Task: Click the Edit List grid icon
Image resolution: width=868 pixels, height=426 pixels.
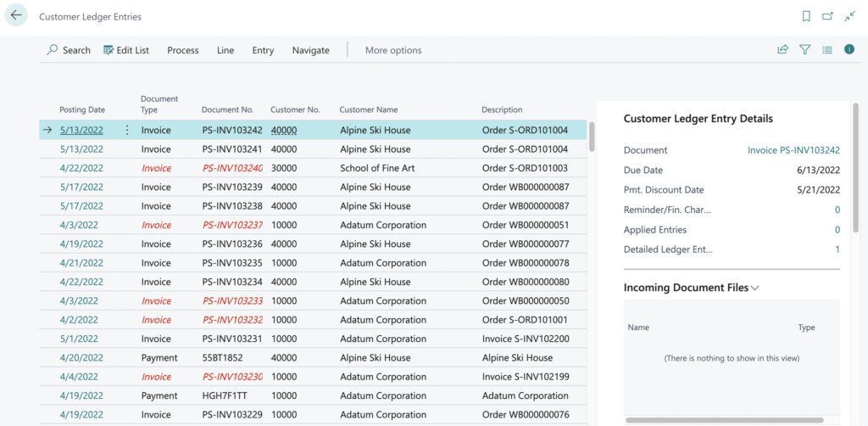Action: tap(108, 50)
